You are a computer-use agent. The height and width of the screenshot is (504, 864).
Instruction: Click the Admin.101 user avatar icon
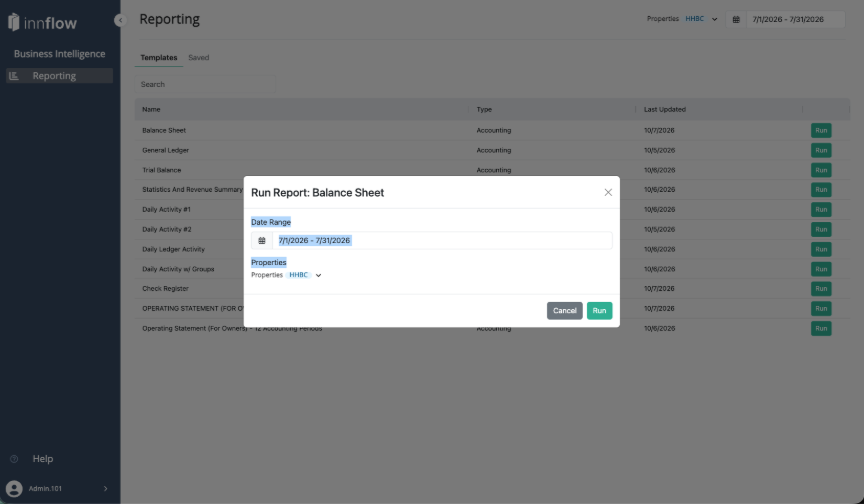click(14, 489)
